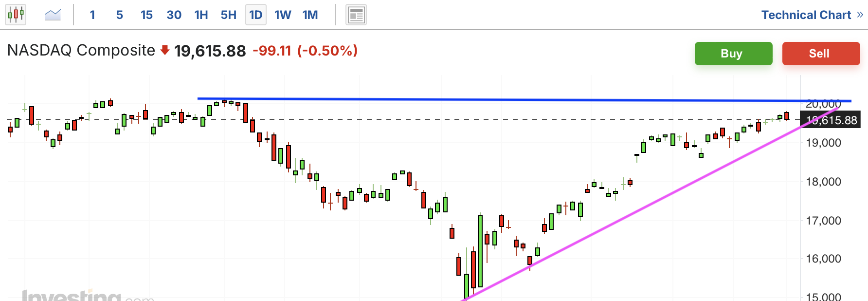This screenshot has height=301, width=868.
Task: Switch to 5H interval
Action: (228, 15)
